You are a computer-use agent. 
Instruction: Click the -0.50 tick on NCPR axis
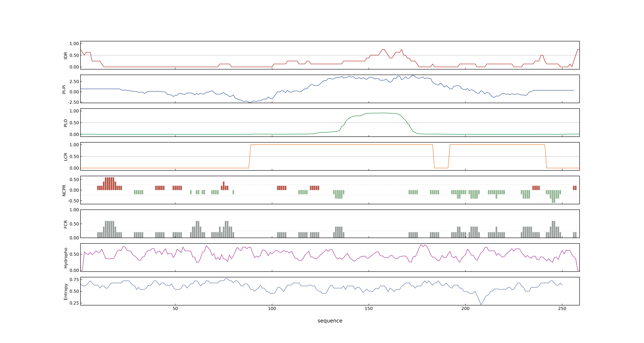(73, 201)
